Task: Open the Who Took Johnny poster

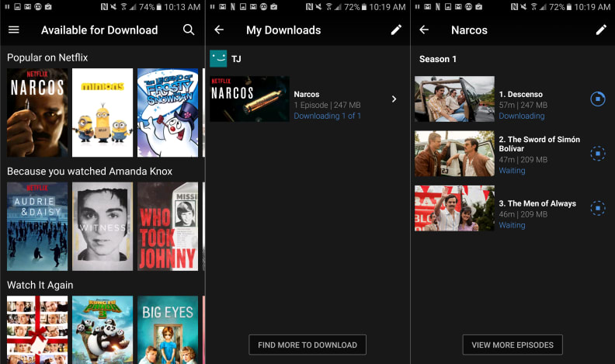Action: click(x=168, y=227)
